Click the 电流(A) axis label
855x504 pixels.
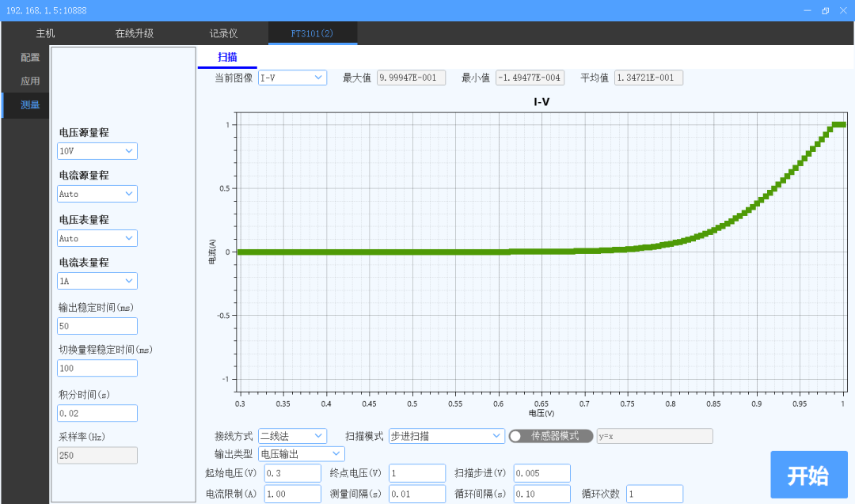click(x=212, y=252)
